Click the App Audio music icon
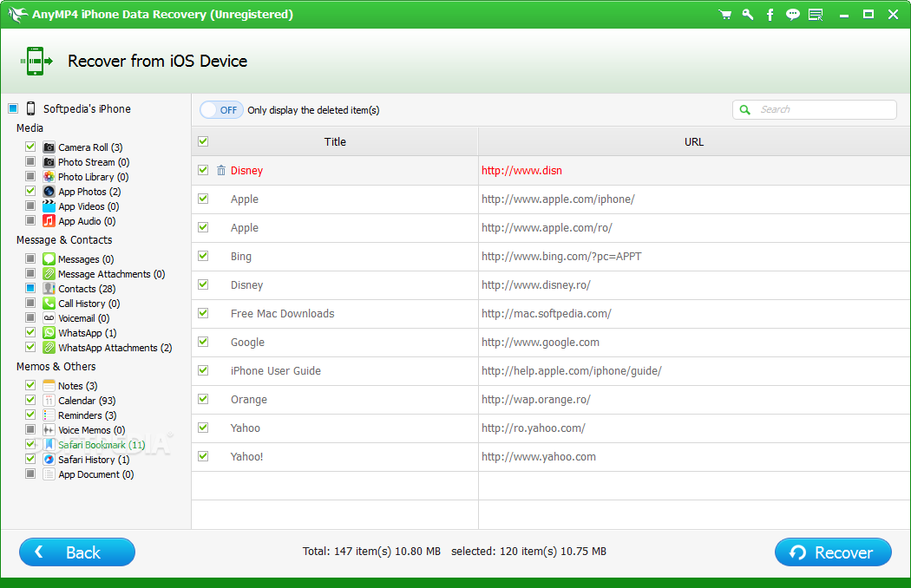The image size is (911, 588). click(49, 221)
